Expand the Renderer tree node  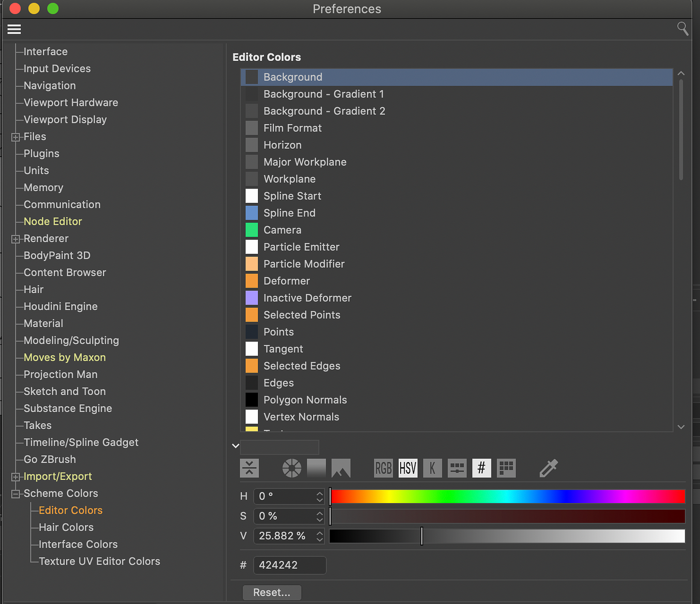[15, 239]
